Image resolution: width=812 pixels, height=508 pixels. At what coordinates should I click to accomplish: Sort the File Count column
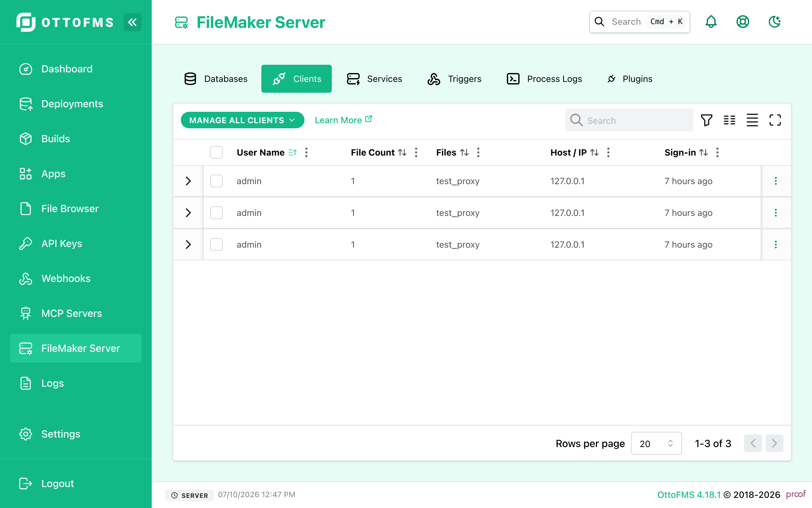(402, 152)
